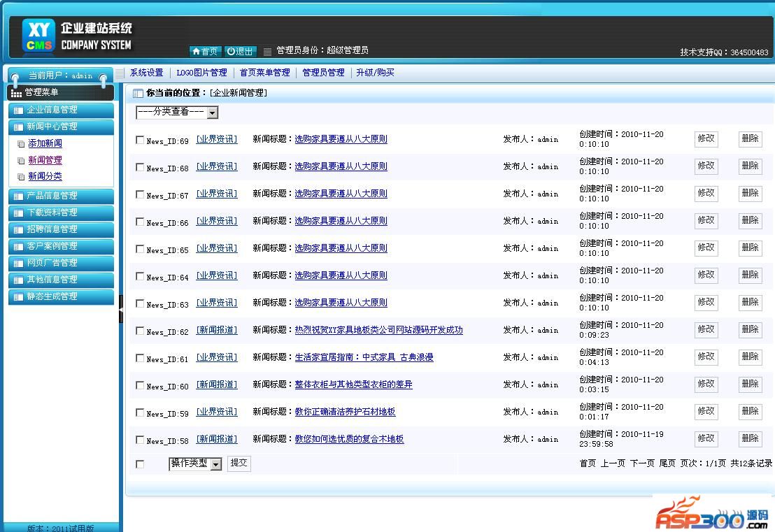Toggle the select-all checkbox at bottom
Screen dimensions: 775x532
140,464
